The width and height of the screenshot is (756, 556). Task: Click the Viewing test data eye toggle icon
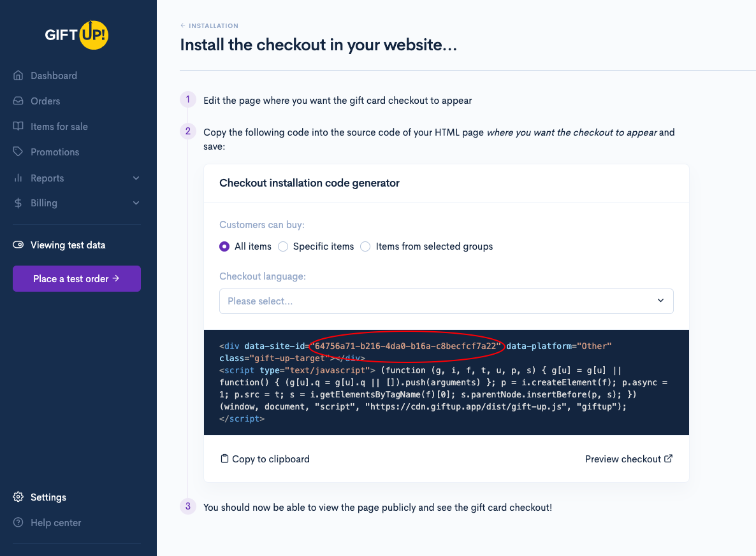click(18, 245)
